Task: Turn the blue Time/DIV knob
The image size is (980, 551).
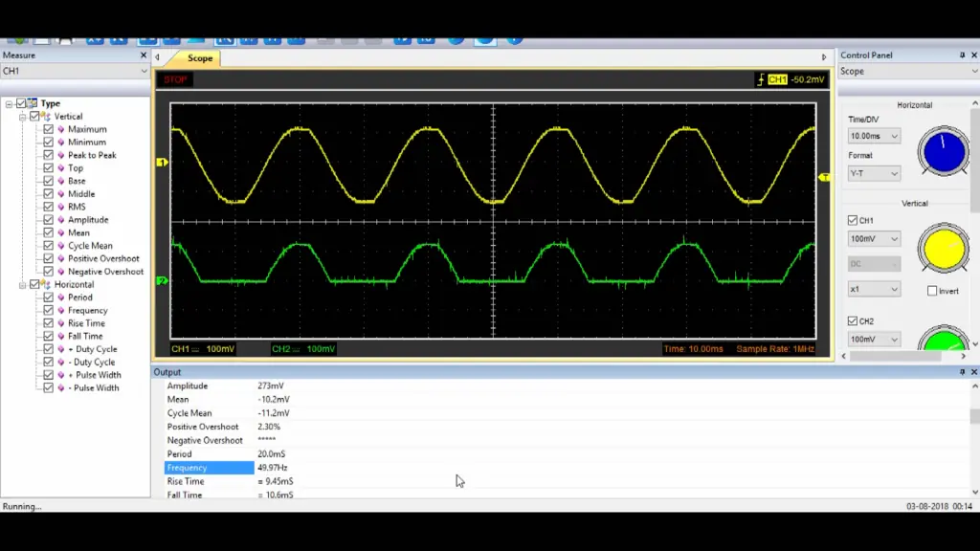Action: 943,152
